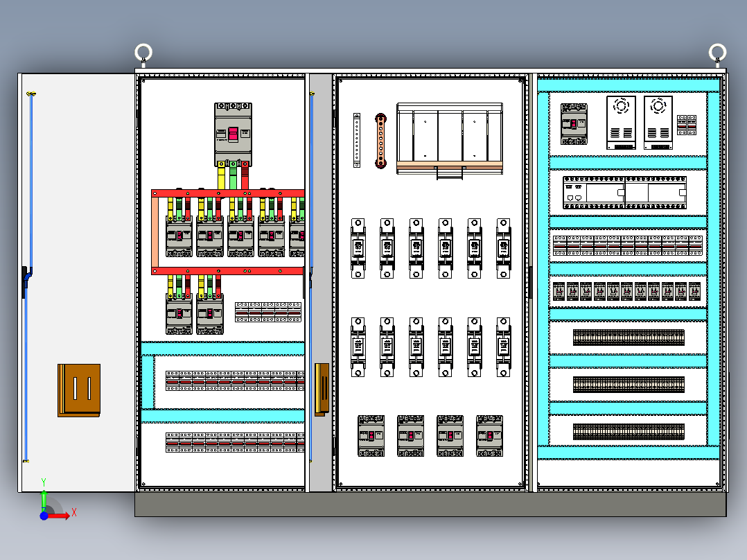The image size is (747, 560).
Task: Select the middle terminal block strip in right panel
Action: [x=629, y=385]
